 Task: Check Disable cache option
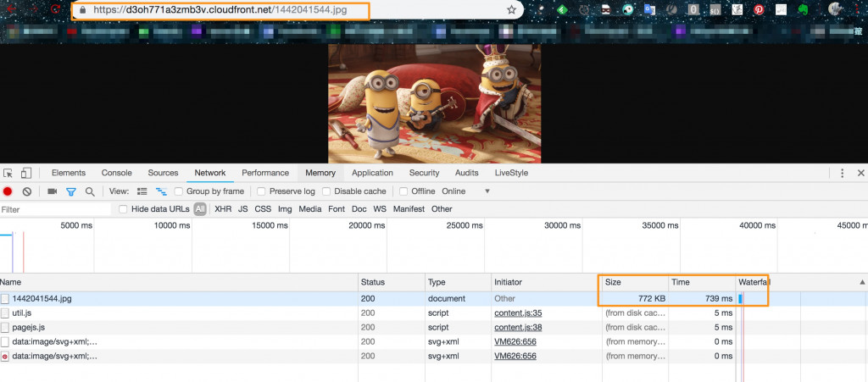pyautogui.click(x=326, y=191)
